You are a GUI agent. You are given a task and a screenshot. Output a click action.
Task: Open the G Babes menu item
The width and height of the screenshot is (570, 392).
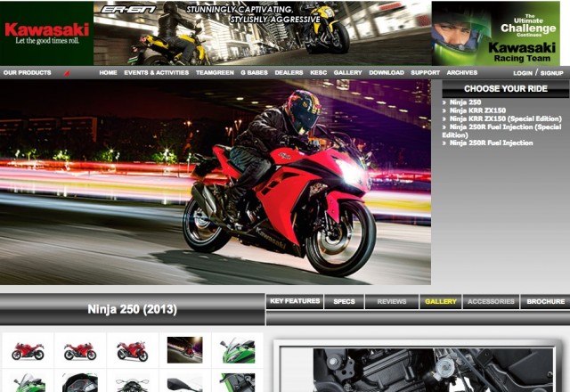point(254,73)
